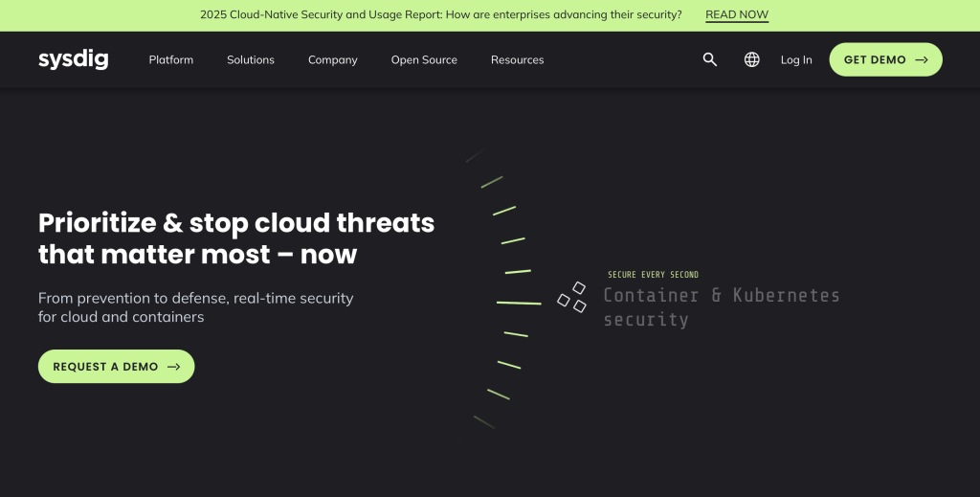The width and height of the screenshot is (980, 497).
Task: Click the Prioritize & stop cloud threats headline
Action: [236, 238]
